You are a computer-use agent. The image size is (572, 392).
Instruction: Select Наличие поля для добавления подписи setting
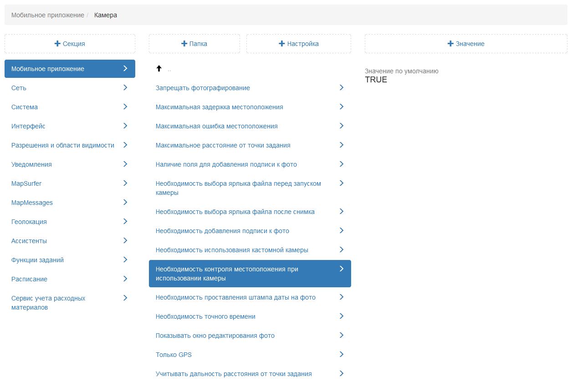point(250,164)
